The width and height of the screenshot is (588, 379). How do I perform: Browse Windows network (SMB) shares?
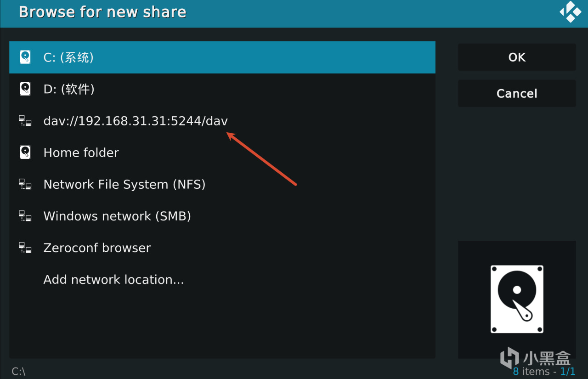point(222,216)
